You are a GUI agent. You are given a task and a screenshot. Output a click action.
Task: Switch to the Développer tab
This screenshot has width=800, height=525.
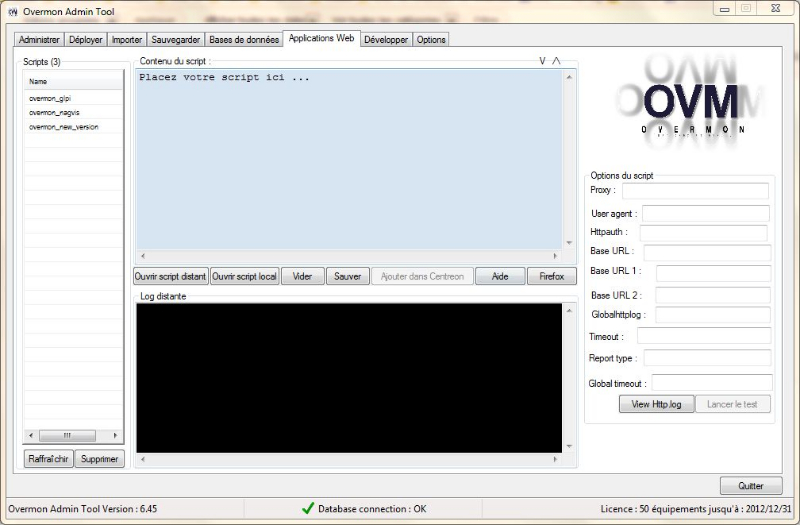tap(385, 39)
